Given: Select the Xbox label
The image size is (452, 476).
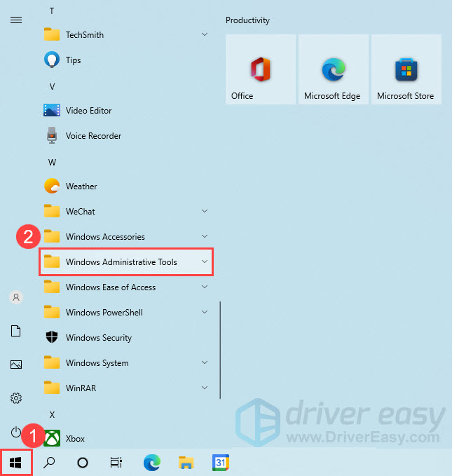Looking at the screenshot, I should (75, 439).
